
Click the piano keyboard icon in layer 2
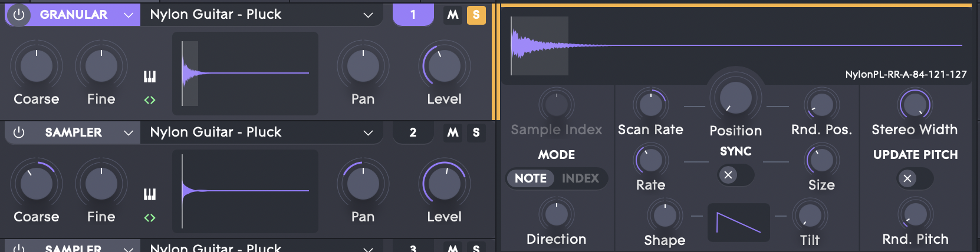coord(150,194)
